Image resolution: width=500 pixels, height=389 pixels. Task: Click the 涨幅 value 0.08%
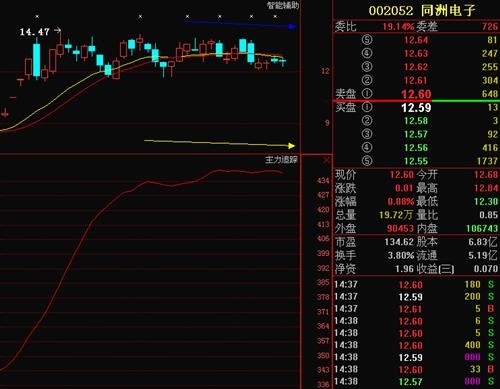(401, 201)
